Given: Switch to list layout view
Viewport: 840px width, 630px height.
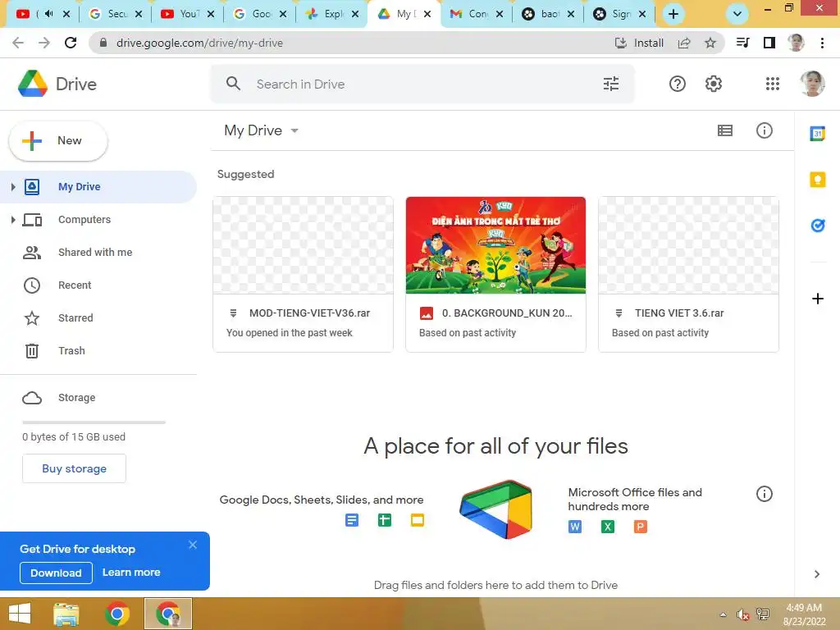Looking at the screenshot, I should pos(725,130).
